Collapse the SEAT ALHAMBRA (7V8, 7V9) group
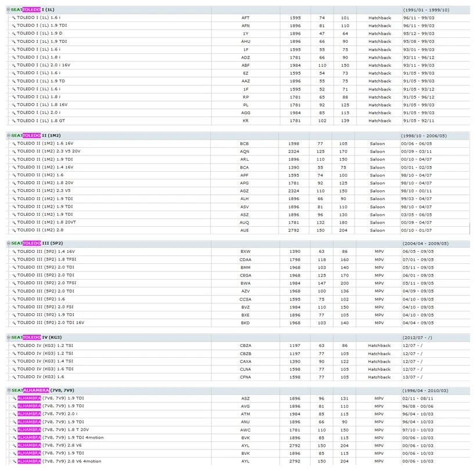 tap(9, 390)
